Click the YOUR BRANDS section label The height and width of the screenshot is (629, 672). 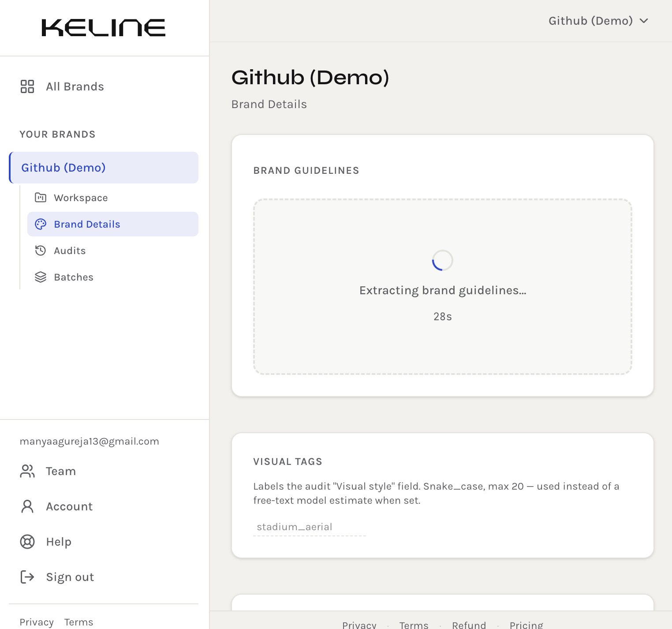(x=57, y=135)
